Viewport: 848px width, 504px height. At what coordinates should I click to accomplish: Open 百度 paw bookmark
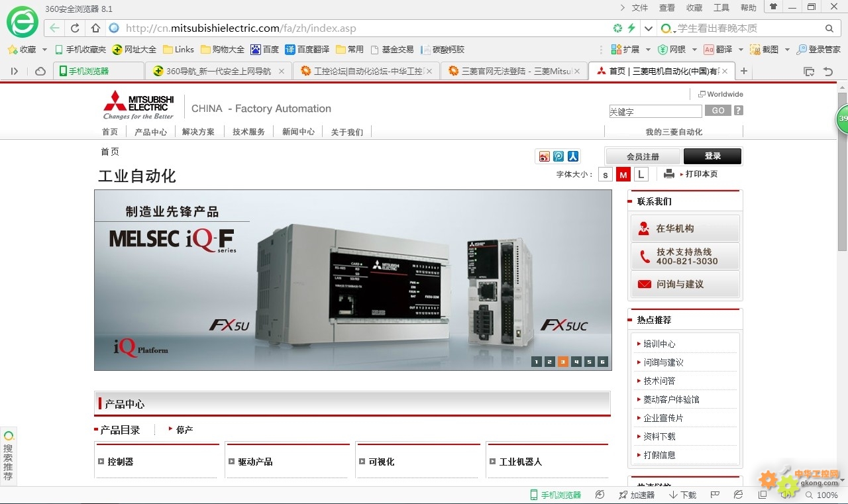click(264, 50)
